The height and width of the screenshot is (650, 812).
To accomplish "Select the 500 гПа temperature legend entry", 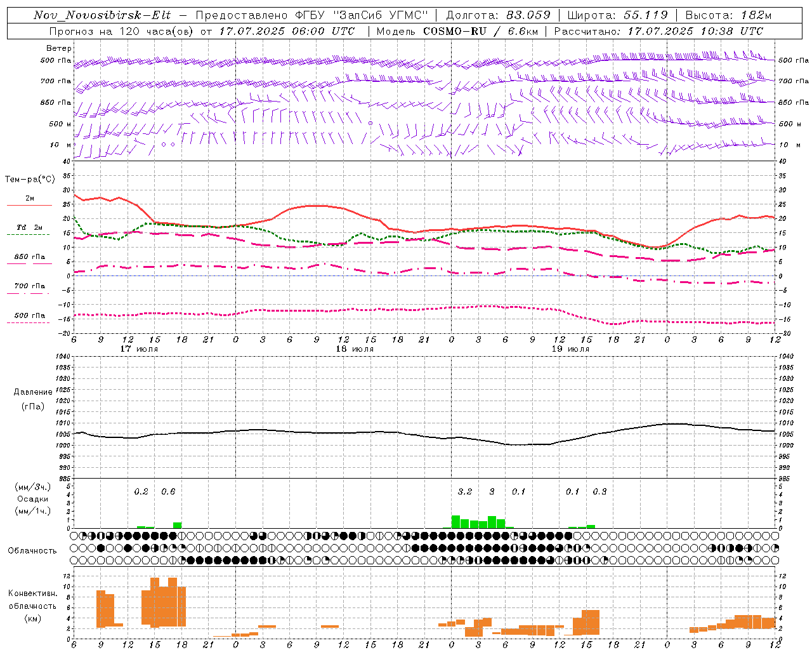I will (30, 315).
